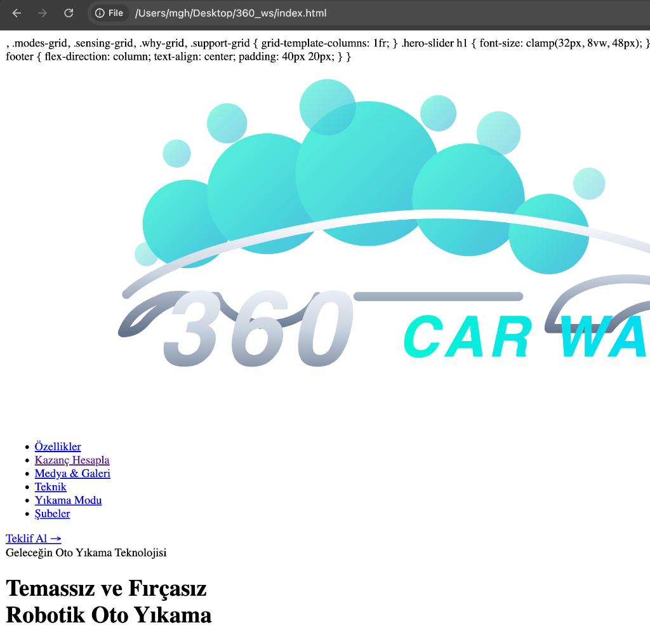Open the Özellikler link
650x644 pixels.
tap(58, 446)
